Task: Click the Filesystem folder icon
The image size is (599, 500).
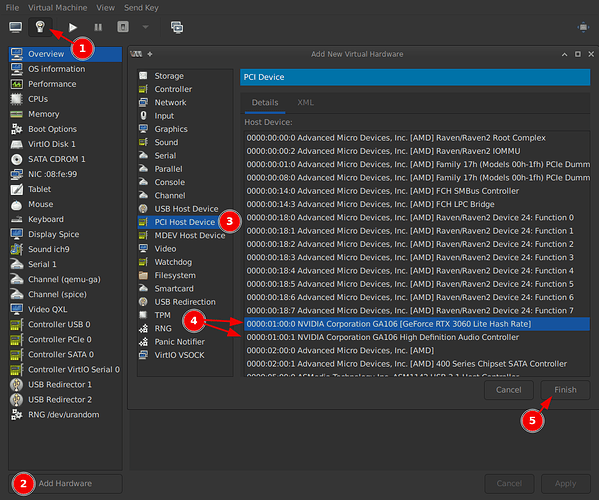Action: 143,275
